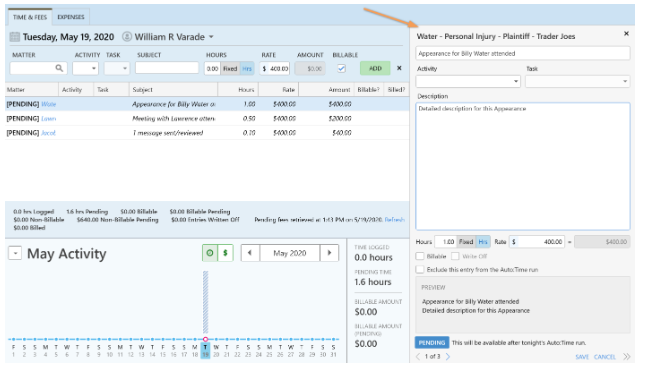
Task: Switch to Time & Fees tab
Action: [30, 17]
